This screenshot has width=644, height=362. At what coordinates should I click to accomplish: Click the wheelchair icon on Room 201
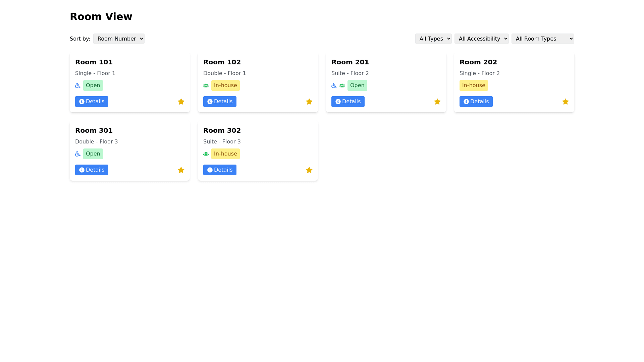[334, 85]
